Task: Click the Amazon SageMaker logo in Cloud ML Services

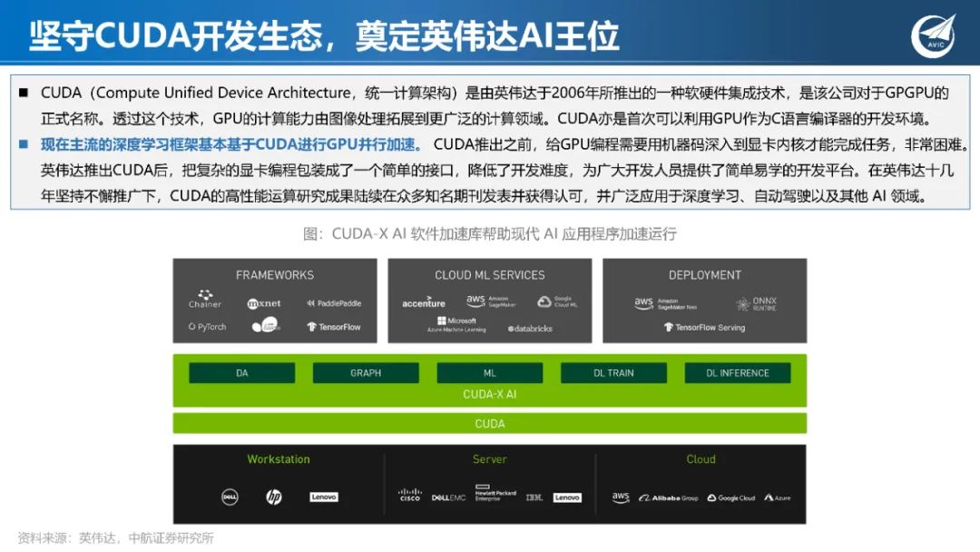Action: [x=491, y=301]
